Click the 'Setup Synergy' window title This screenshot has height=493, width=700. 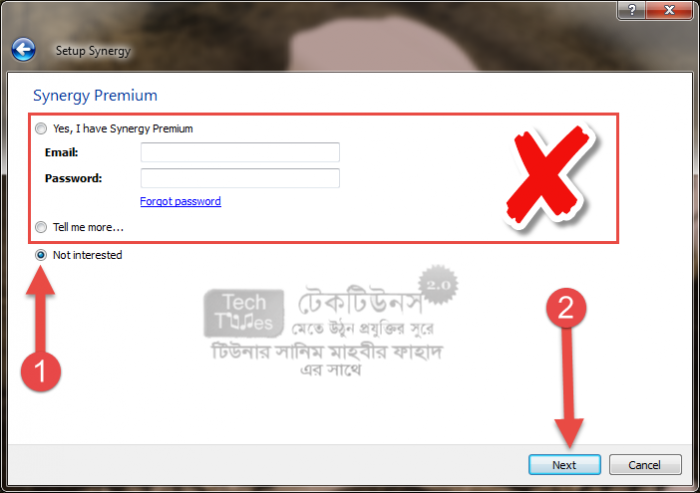tap(93, 50)
